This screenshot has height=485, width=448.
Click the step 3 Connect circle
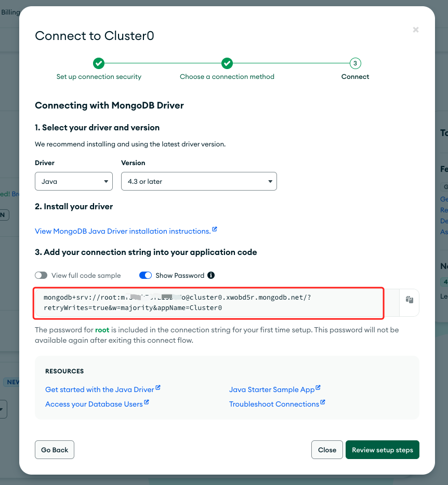coord(355,63)
